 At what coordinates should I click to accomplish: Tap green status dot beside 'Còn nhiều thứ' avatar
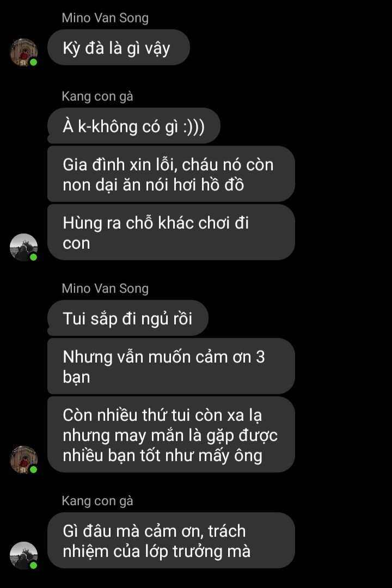[33, 469]
